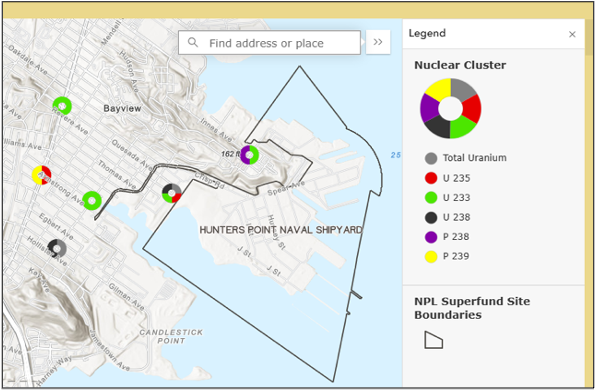This screenshot has height=390, width=596.
Task: Select the gray-black cluster on Hollister Ave
Action: click(57, 249)
